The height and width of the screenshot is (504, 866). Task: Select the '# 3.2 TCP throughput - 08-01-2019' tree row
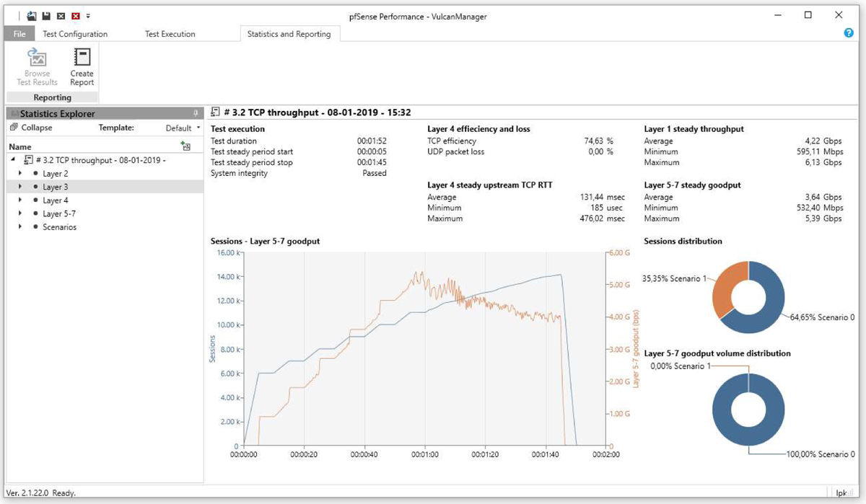point(101,160)
